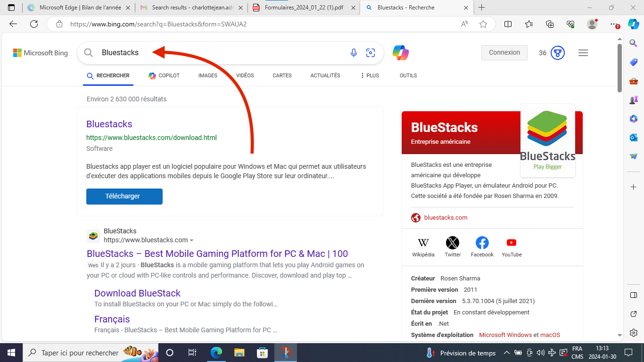Open Edge settings and more menu
Screen dimensions: 644x362
[613, 24]
